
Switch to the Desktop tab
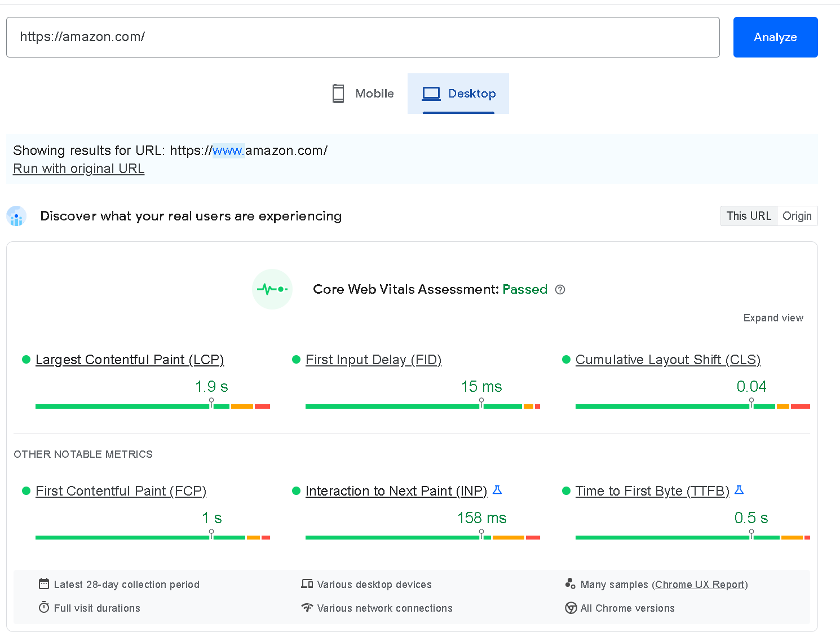458,94
